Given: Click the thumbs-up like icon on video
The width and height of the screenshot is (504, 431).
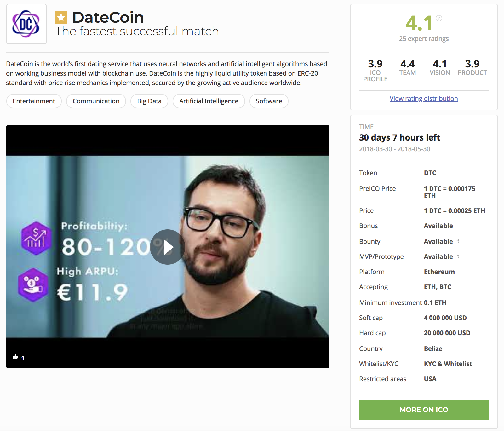Looking at the screenshot, I should tap(15, 357).
